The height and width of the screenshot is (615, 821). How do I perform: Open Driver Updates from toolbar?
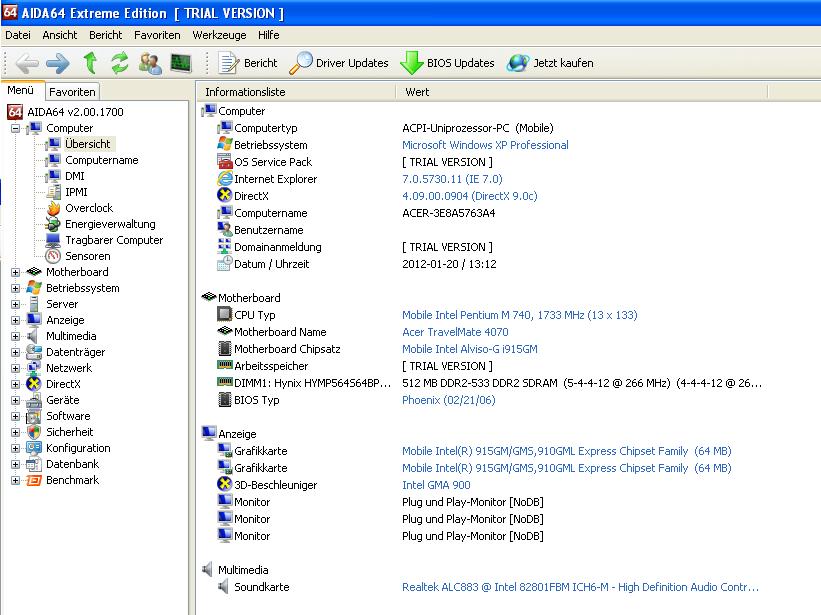[339, 63]
